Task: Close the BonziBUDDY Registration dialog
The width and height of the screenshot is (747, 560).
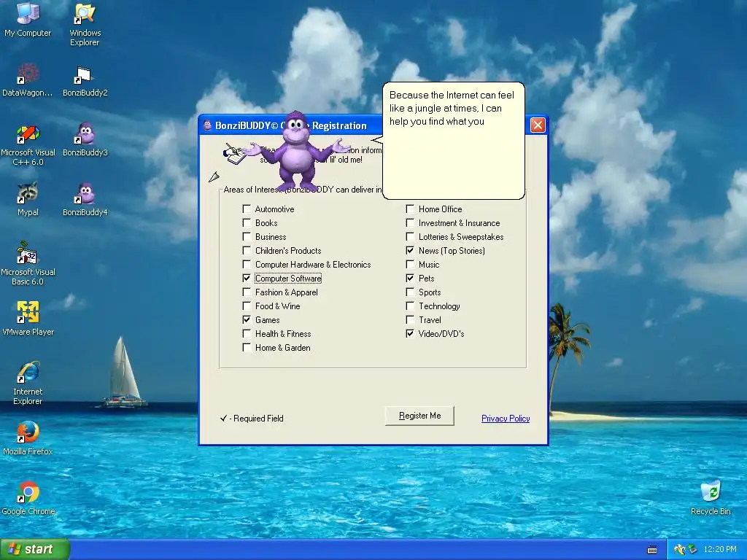Action: [538, 125]
